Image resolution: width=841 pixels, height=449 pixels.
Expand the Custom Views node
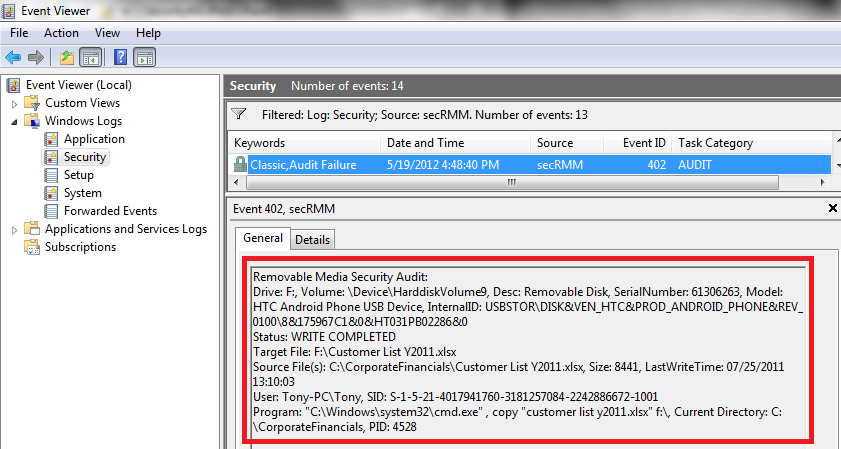pyautogui.click(x=14, y=104)
